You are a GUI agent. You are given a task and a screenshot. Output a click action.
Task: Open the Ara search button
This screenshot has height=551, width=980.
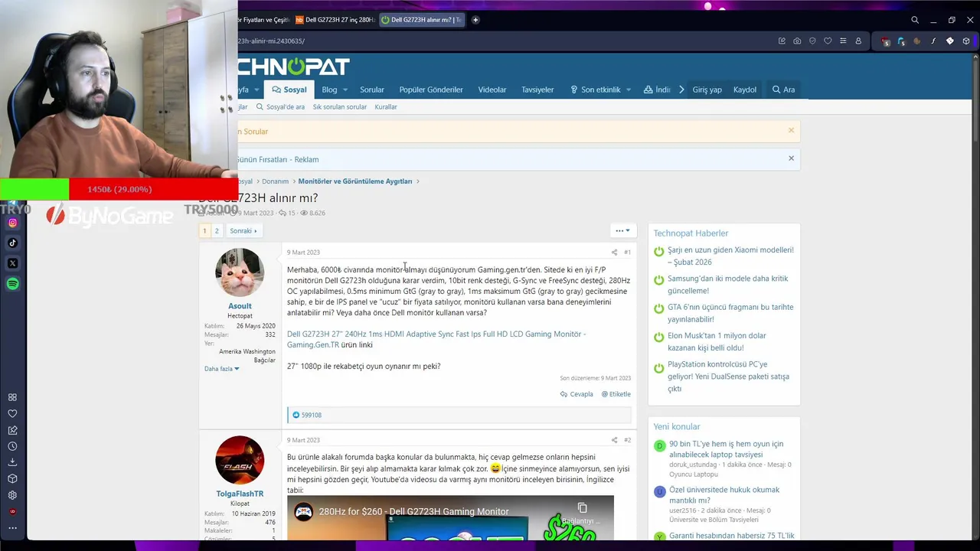(x=783, y=90)
